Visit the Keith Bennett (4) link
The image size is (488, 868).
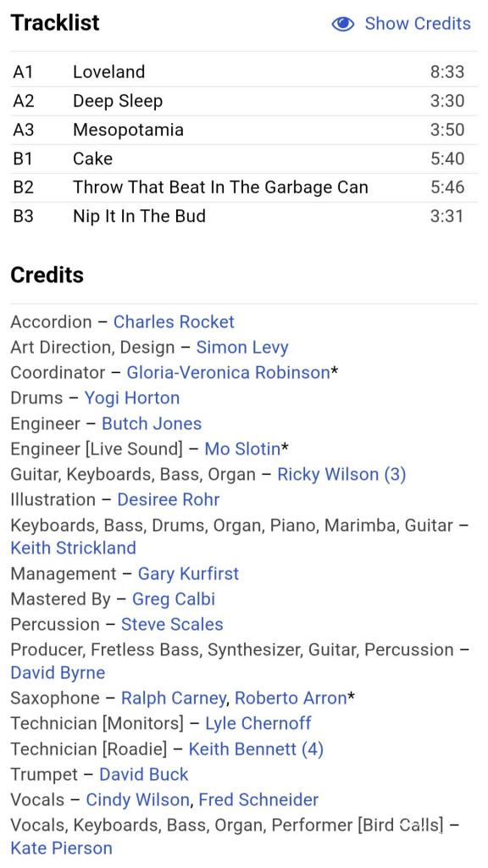click(x=256, y=749)
